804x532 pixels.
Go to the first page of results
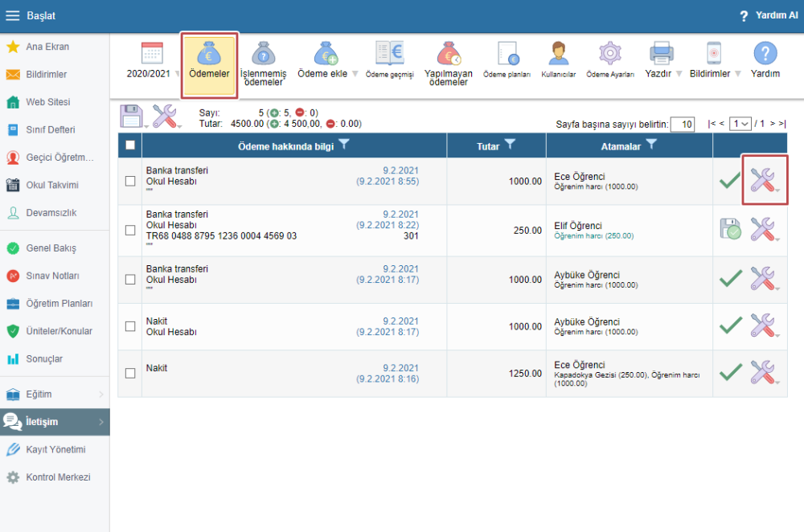tap(712, 124)
